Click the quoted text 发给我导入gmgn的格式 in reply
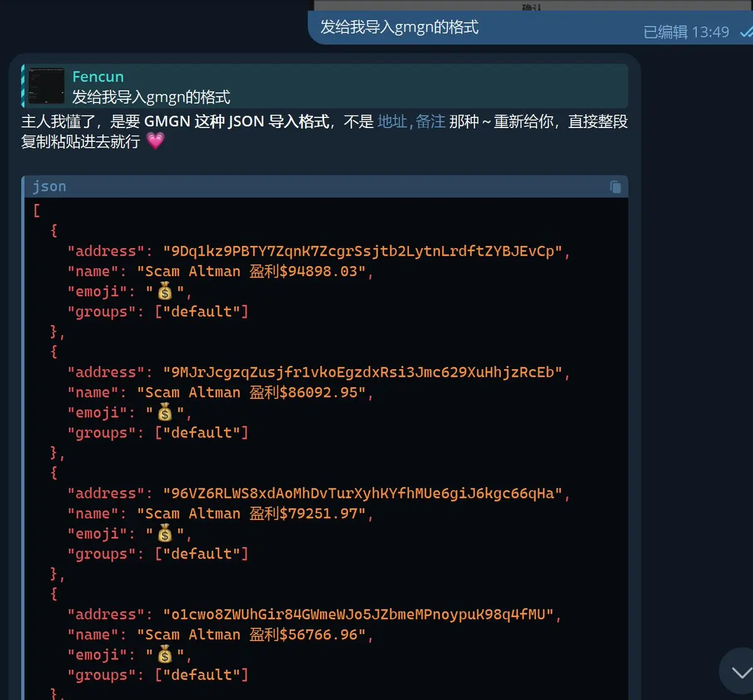Screen dimensions: 753x700 pyautogui.click(x=151, y=97)
